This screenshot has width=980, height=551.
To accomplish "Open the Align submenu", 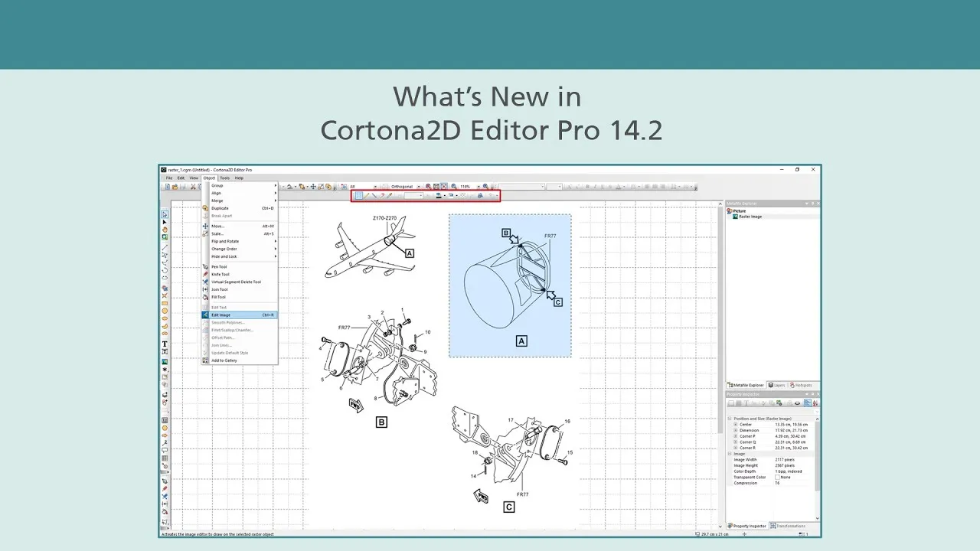I will click(x=240, y=193).
